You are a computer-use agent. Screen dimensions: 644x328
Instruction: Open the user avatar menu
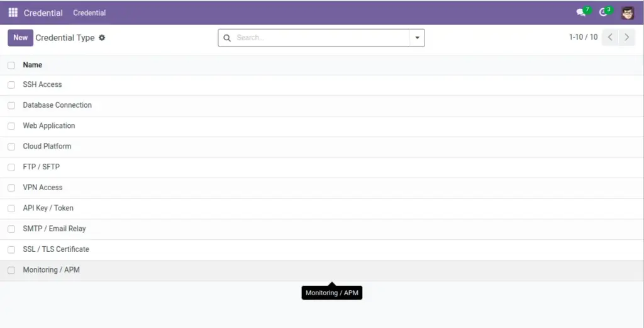(x=627, y=13)
